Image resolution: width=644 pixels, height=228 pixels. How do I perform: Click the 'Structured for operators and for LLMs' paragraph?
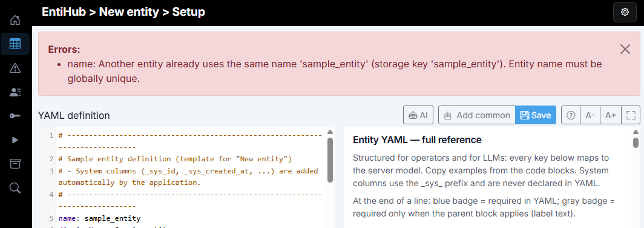[x=481, y=170]
